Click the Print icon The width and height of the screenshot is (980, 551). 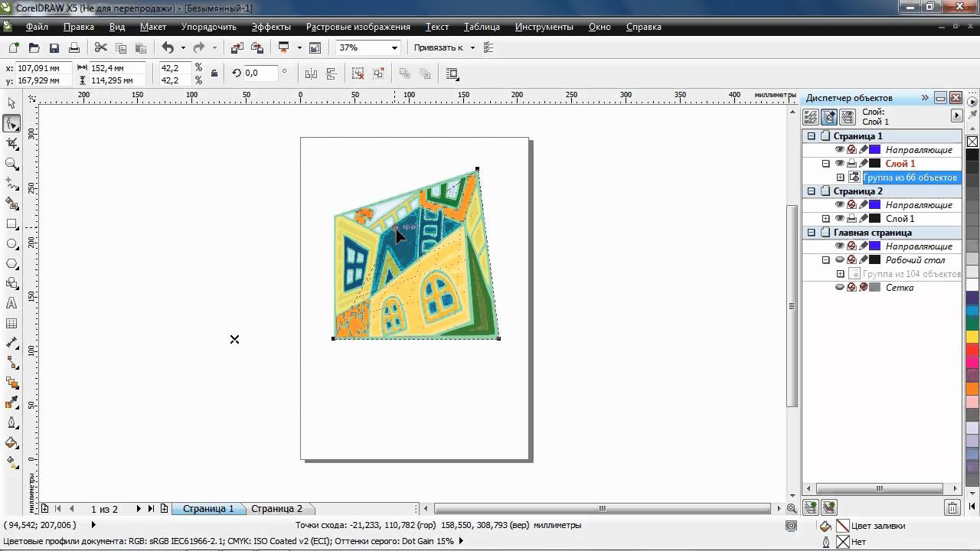[x=74, y=47]
